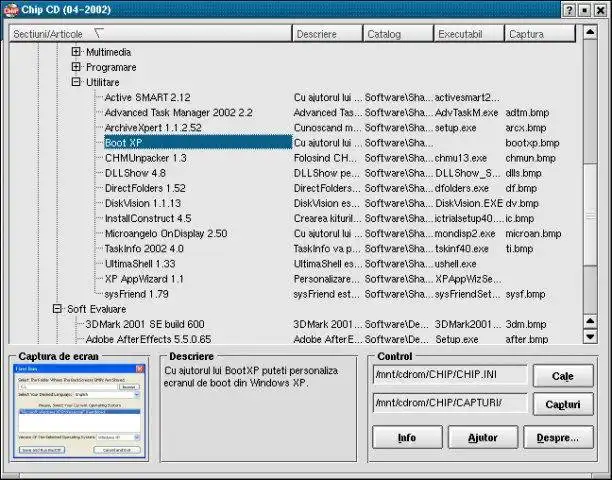Image resolution: width=612 pixels, height=480 pixels.
Task: Select DiskVision 1.1.13 entry
Action: (143, 203)
